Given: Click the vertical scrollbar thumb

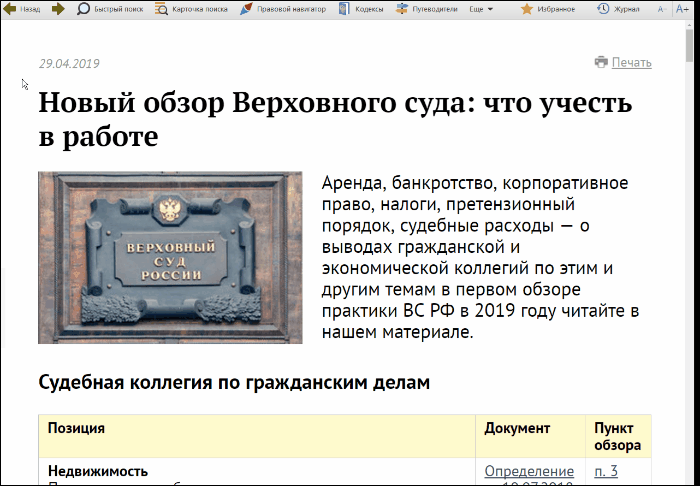Looking at the screenshot, I should click(x=690, y=46).
